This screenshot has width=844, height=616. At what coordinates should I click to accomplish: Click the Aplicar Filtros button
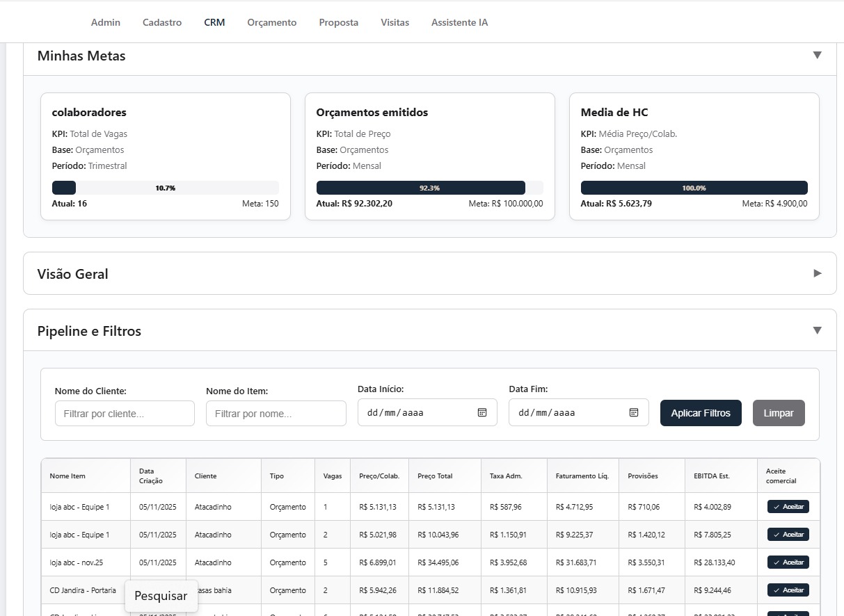tap(701, 413)
